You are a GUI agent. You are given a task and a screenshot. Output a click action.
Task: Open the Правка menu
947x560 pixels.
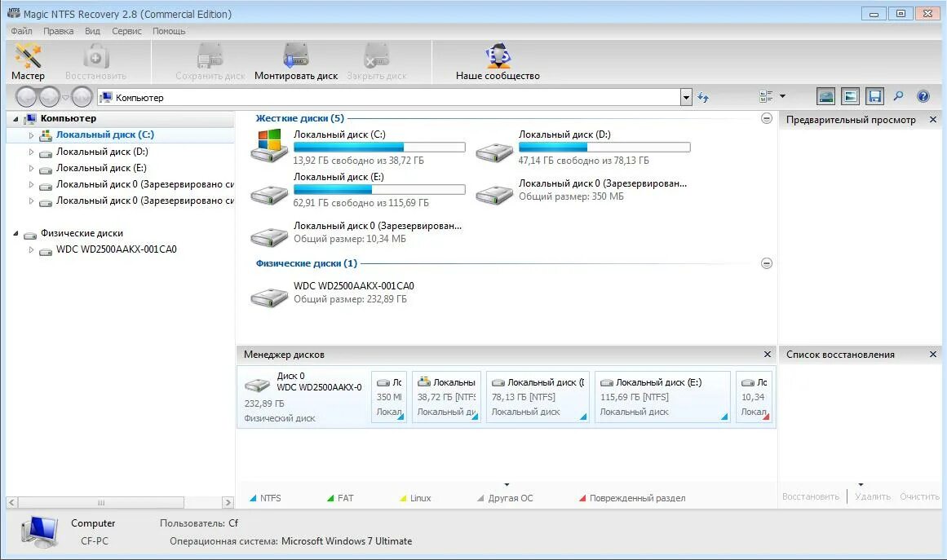[58, 31]
